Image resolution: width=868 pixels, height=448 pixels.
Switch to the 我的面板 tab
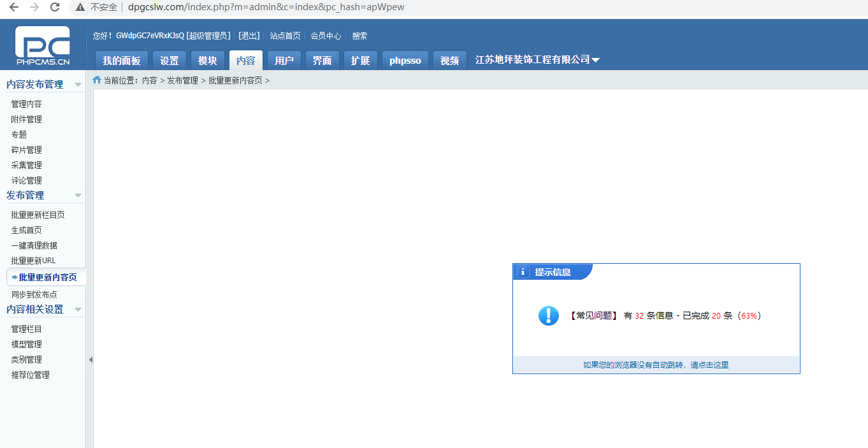[121, 61]
